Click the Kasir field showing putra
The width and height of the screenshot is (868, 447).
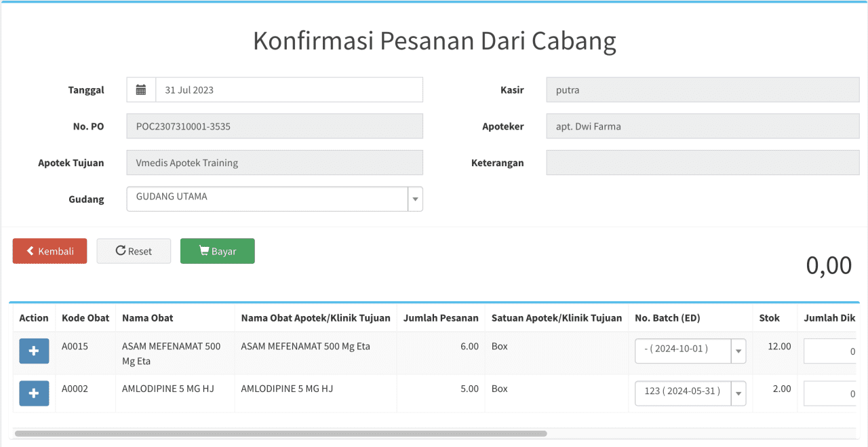pyautogui.click(x=703, y=90)
